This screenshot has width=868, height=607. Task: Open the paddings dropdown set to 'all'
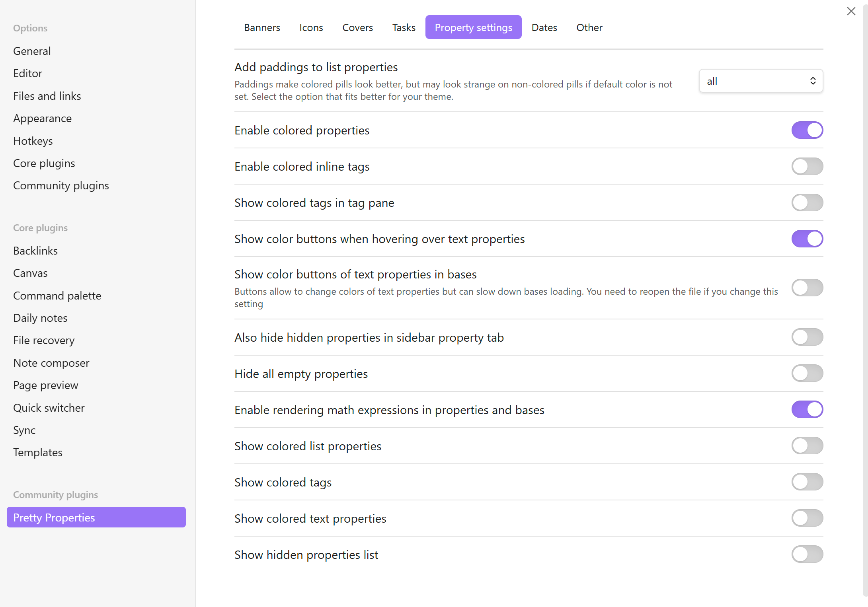tap(761, 81)
